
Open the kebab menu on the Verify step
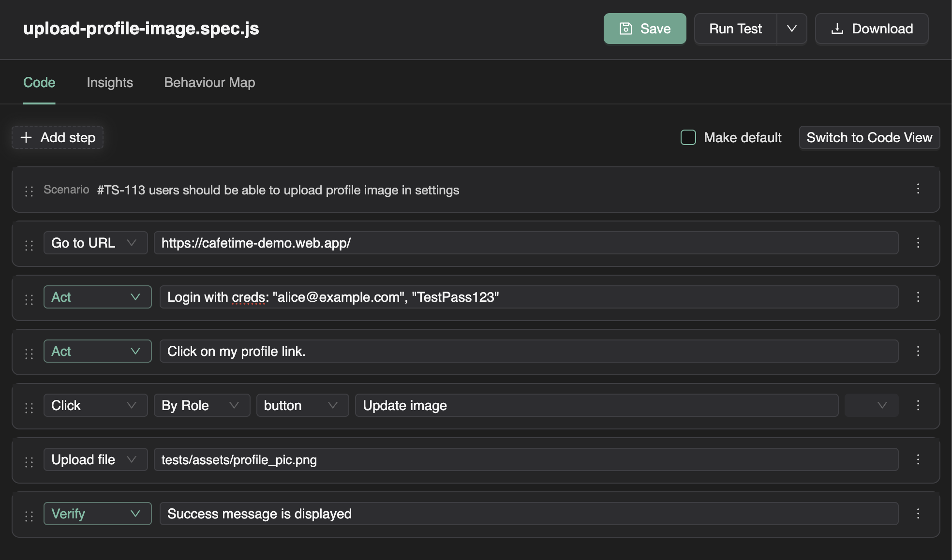(919, 514)
